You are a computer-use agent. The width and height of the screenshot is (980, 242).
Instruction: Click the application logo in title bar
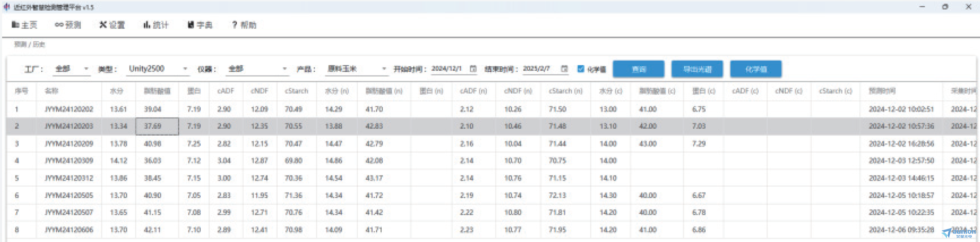coord(6,7)
